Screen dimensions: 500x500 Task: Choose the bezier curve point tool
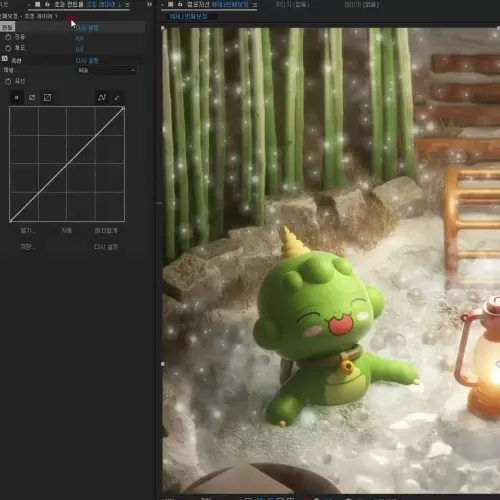coord(102,97)
